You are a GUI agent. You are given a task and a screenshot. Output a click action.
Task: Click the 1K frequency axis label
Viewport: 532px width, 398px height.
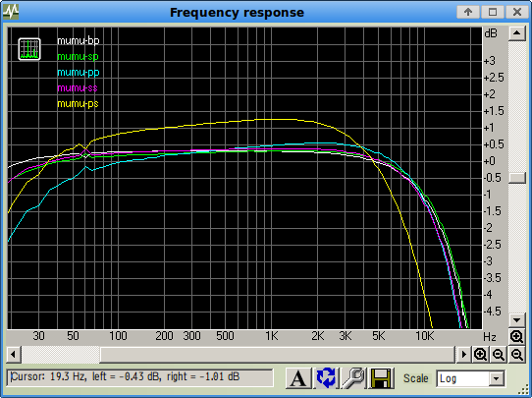[272, 336]
